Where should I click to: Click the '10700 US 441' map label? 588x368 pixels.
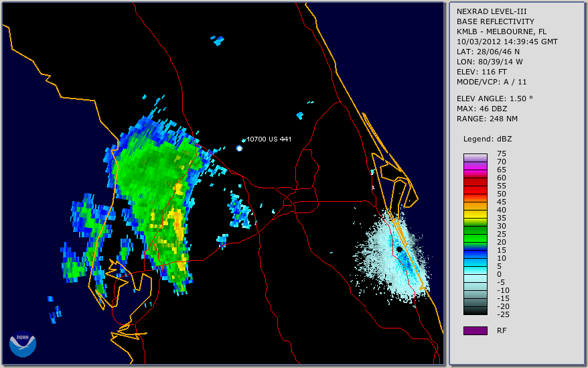269,139
